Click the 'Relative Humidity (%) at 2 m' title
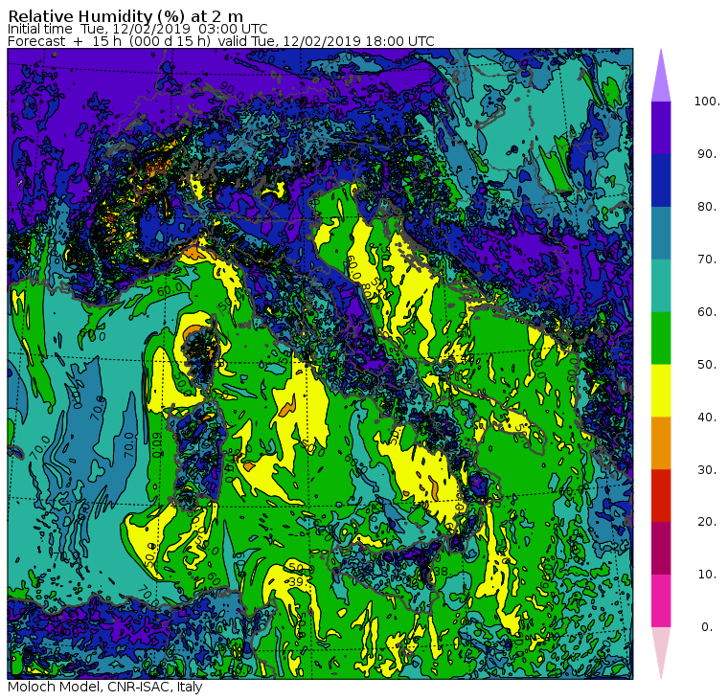728x700 pixels. pos(125,15)
